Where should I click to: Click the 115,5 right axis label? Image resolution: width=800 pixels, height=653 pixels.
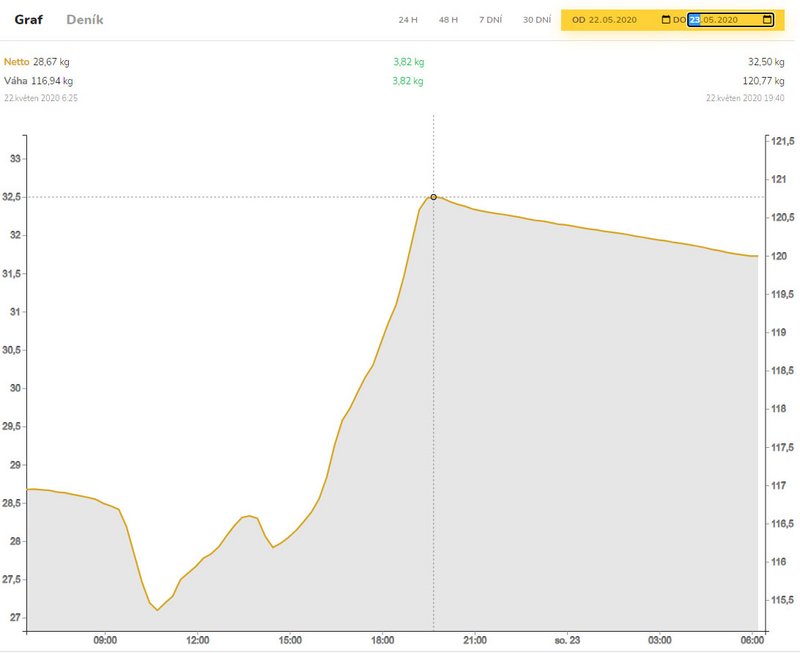click(x=783, y=600)
